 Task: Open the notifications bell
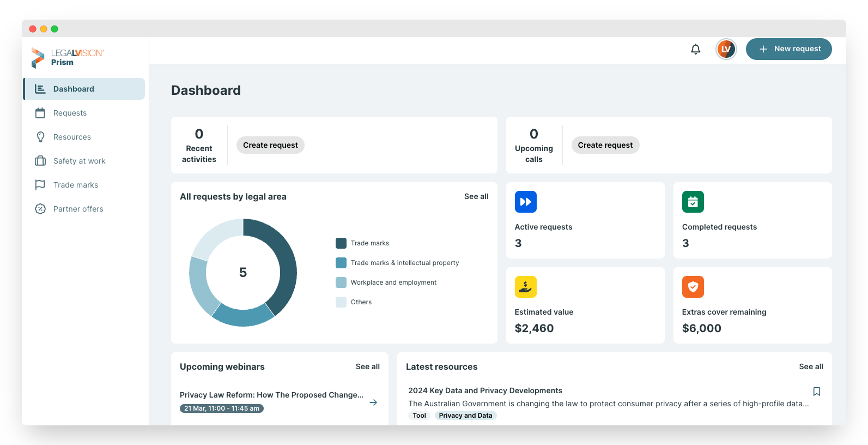[695, 49]
